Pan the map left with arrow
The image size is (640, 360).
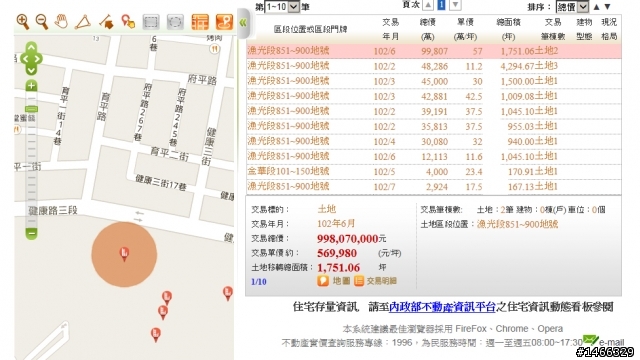tap(24, 58)
